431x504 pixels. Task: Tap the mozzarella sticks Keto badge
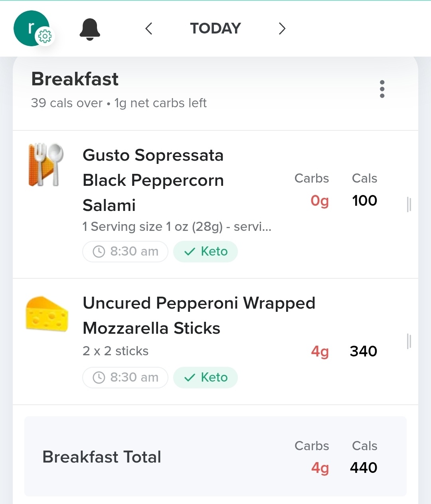(206, 378)
